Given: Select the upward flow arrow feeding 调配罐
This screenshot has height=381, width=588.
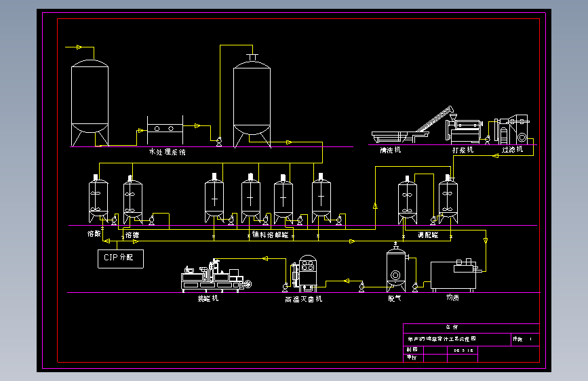Looking at the screenshot, I should (x=375, y=206).
